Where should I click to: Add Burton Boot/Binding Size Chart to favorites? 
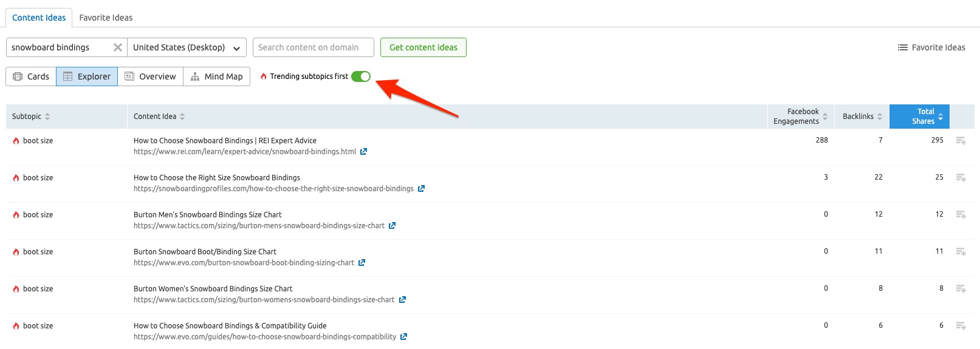(961, 252)
